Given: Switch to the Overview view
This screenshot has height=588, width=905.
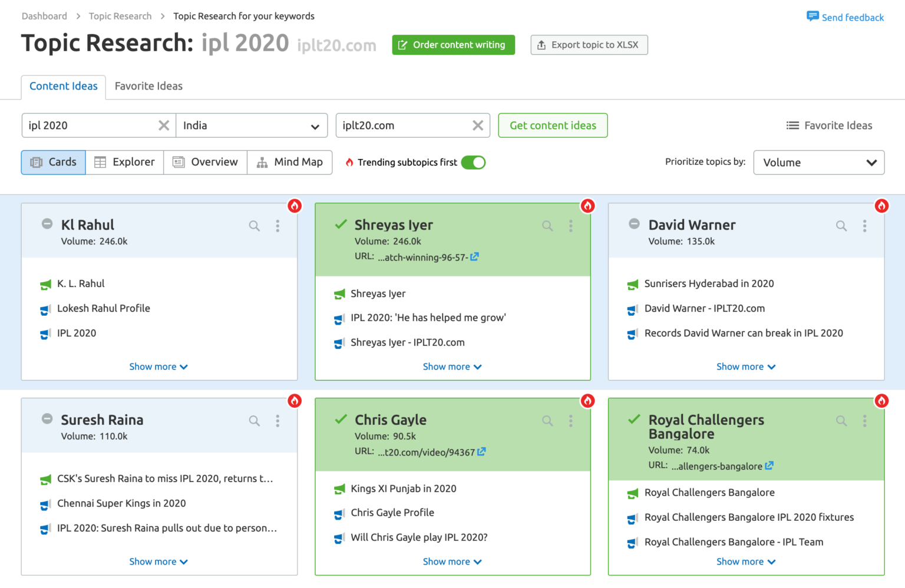Looking at the screenshot, I should click(x=205, y=162).
